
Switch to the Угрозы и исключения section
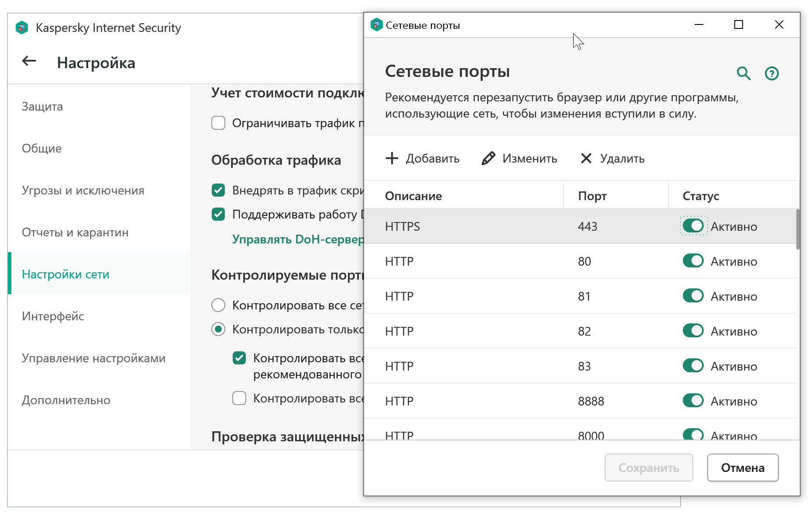(x=83, y=191)
